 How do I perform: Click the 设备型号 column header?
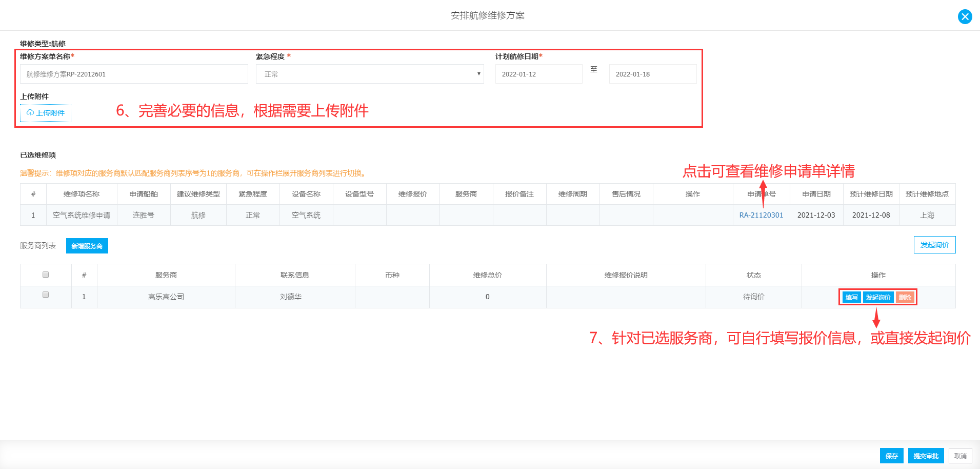tap(359, 194)
